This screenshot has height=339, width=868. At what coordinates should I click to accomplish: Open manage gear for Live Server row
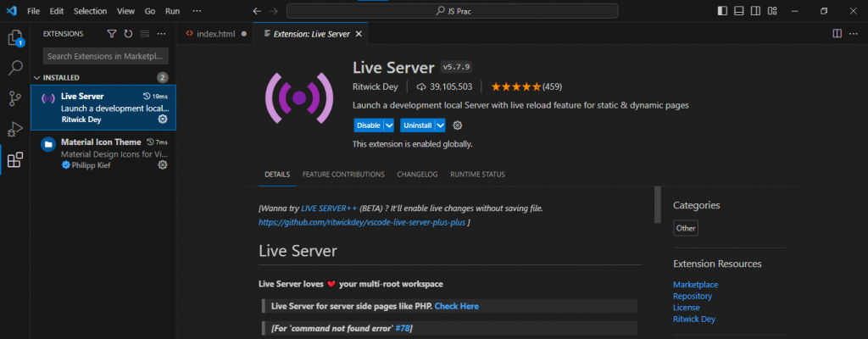click(163, 119)
